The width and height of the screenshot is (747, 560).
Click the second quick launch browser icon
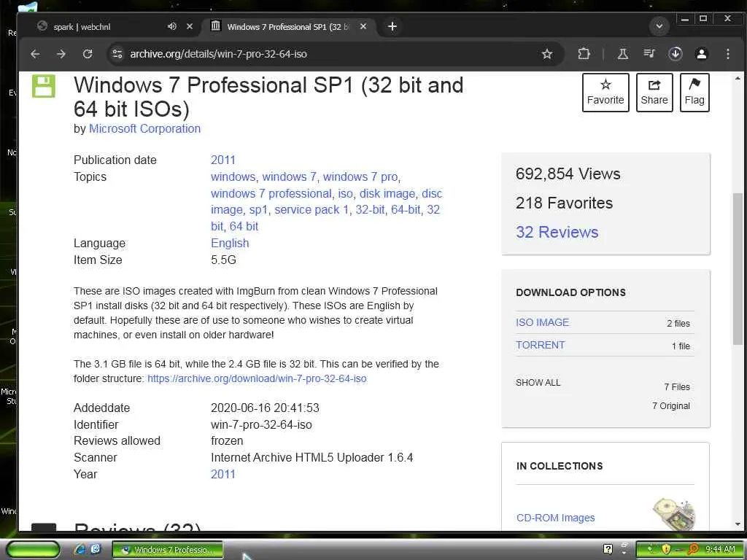(96, 550)
